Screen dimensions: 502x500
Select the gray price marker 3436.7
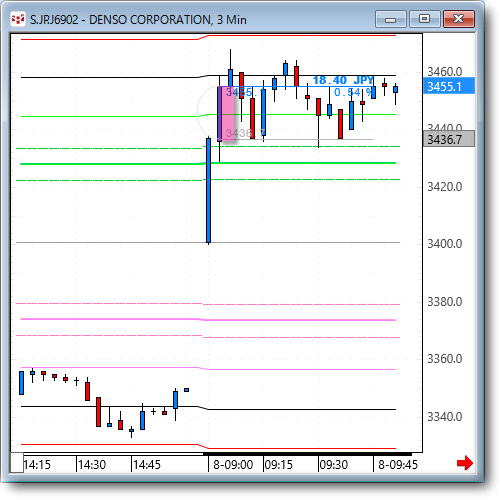449,139
